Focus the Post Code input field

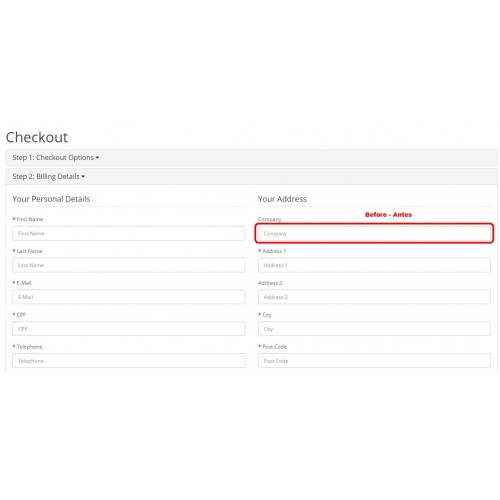click(374, 361)
